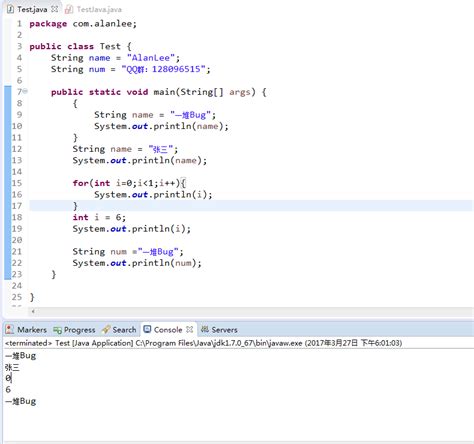Click the left arrow of the horizontal scrollbar

tap(33, 311)
